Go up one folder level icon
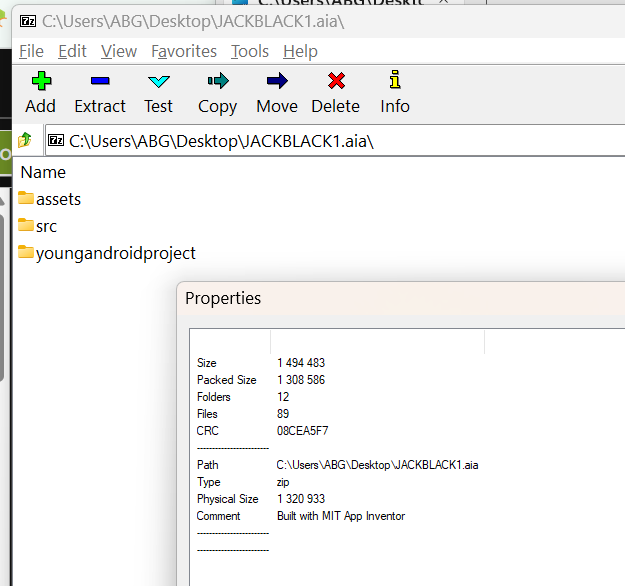The height and width of the screenshot is (586, 625). tap(25, 140)
